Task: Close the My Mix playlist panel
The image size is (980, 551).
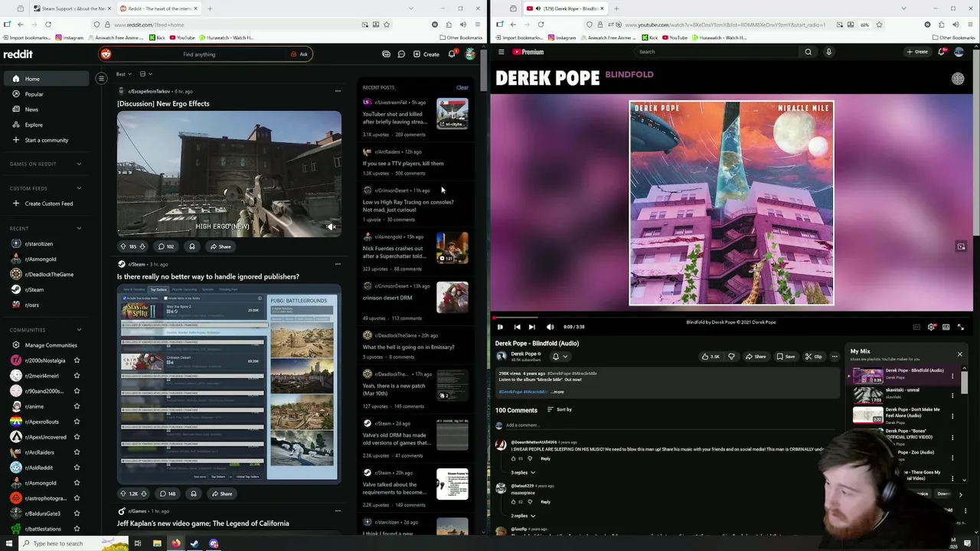Action: coord(959,354)
